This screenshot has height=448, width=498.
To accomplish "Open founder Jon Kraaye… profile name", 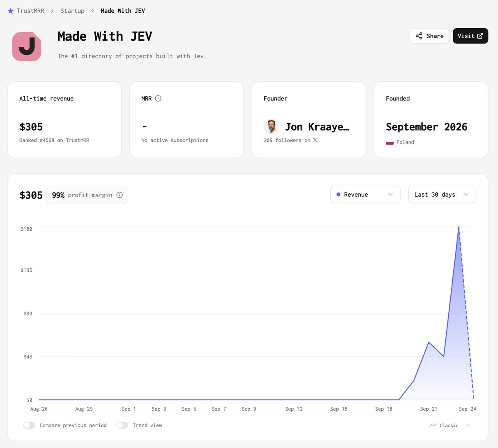I will point(317,127).
